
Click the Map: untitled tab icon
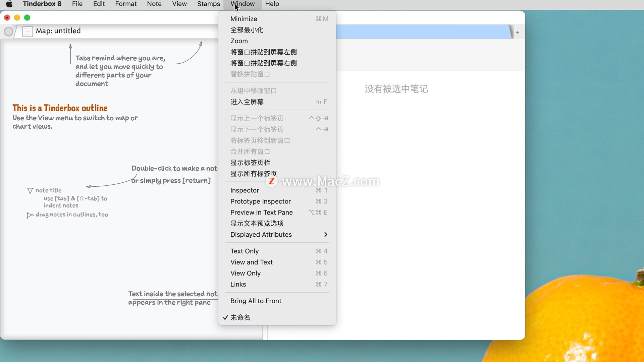tap(28, 32)
